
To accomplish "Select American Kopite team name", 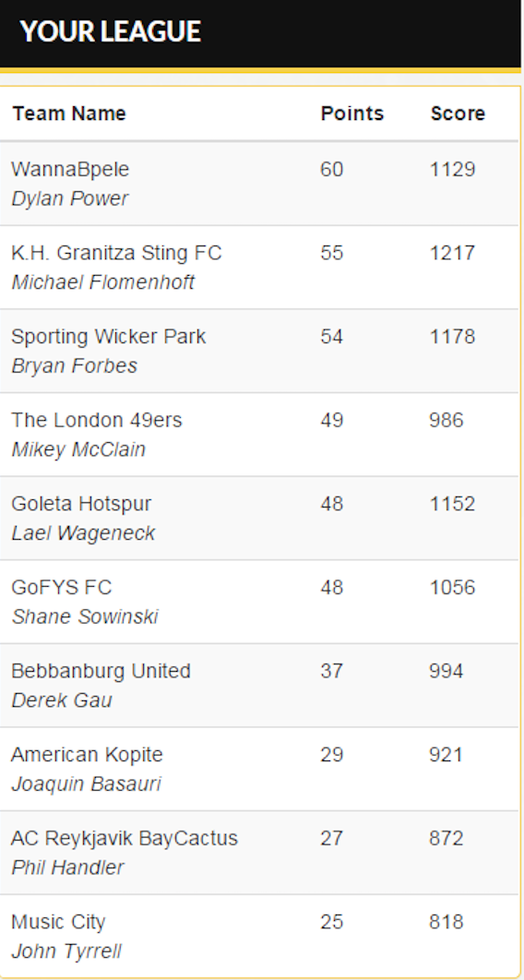I will 87,754.
